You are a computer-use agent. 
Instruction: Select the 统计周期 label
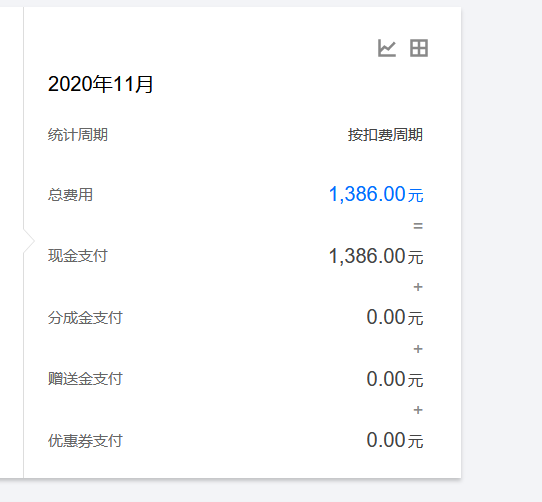(x=78, y=135)
